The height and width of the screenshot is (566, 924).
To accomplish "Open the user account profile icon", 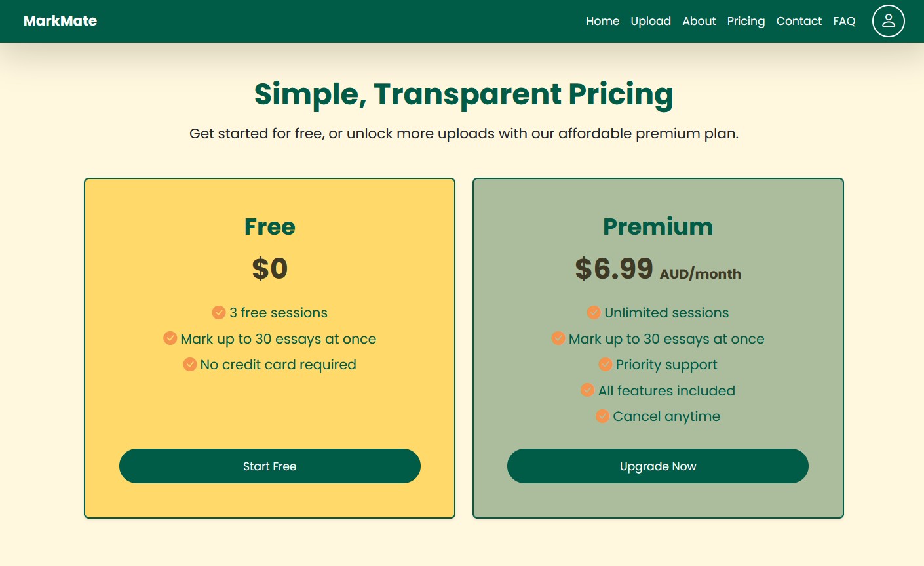I will click(x=888, y=21).
